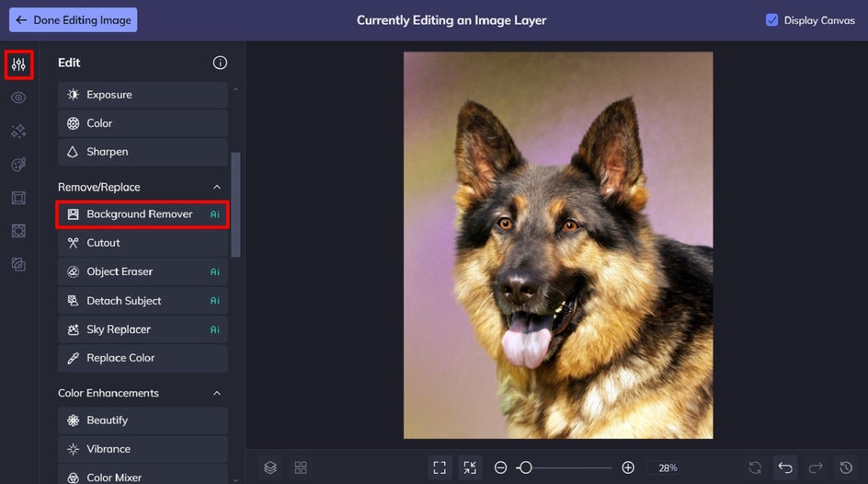Open the Sharpen tool
The height and width of the screenshot is (484, 868).
(x=143, y=152)
